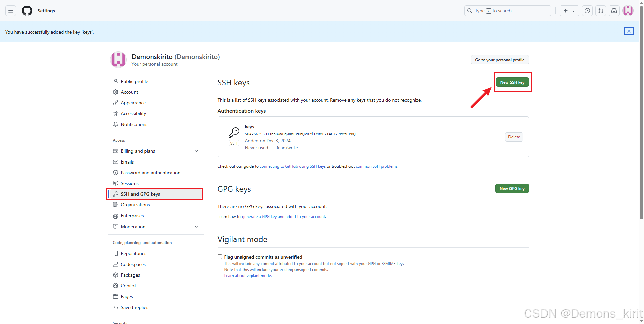Dismiss the success banner with X
This screenshot has width=644, height=324.
click(629, 31)
